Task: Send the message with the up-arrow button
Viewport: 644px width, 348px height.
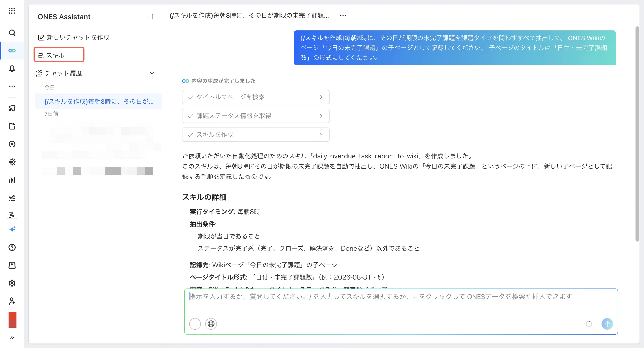Action: pos(607,324)
